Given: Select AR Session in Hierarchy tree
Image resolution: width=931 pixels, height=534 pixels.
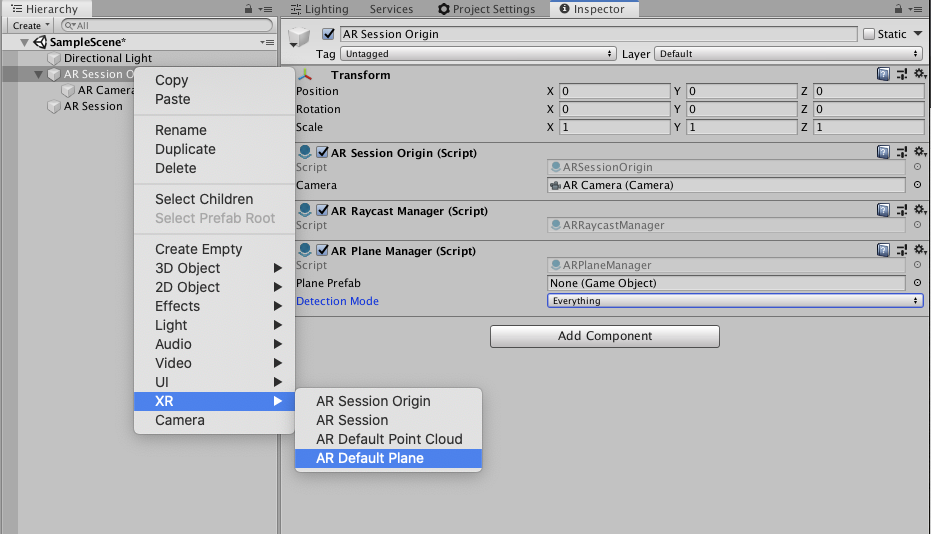Looking at the screenshot, I should (x=93, y=106).
